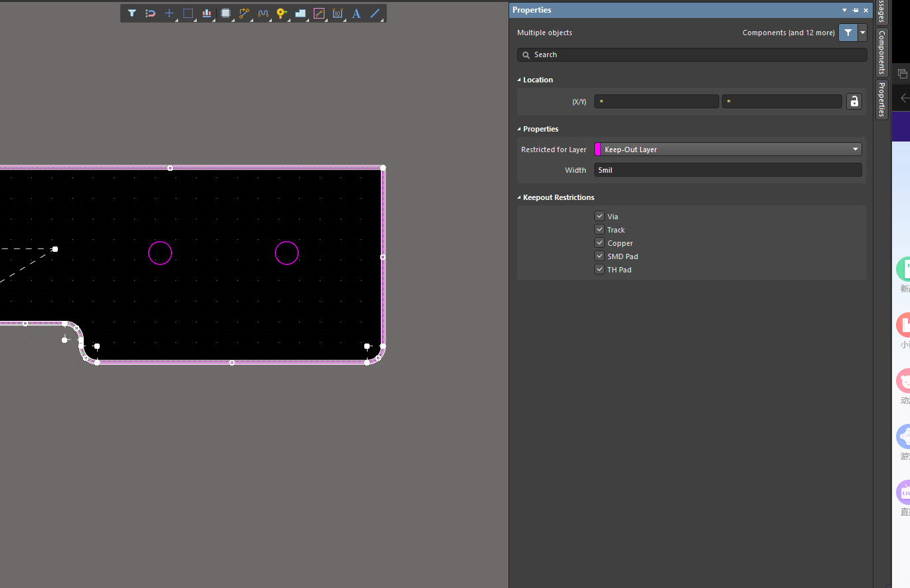Switch to the Components side tab
This screenshot has width=910, height=588.
point(881,52)
